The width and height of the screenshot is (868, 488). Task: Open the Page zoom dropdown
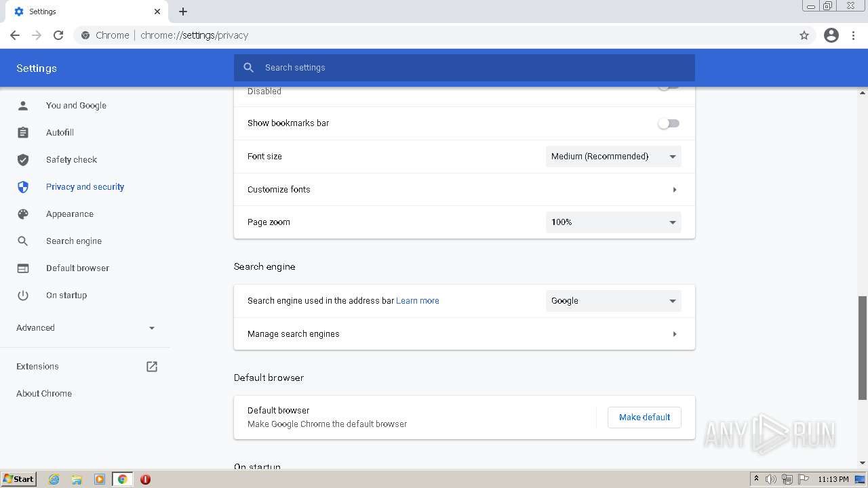tap(614, 222)
